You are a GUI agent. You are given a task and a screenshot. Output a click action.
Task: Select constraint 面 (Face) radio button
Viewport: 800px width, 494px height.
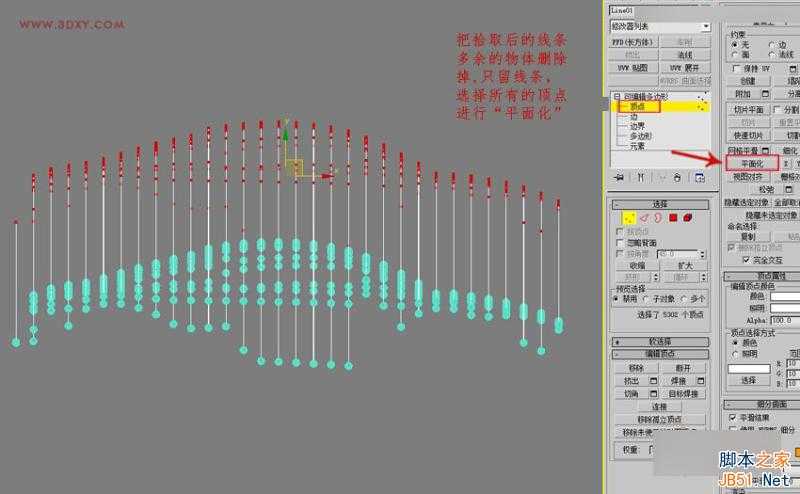pyautogui.click(x=735, y=55)
